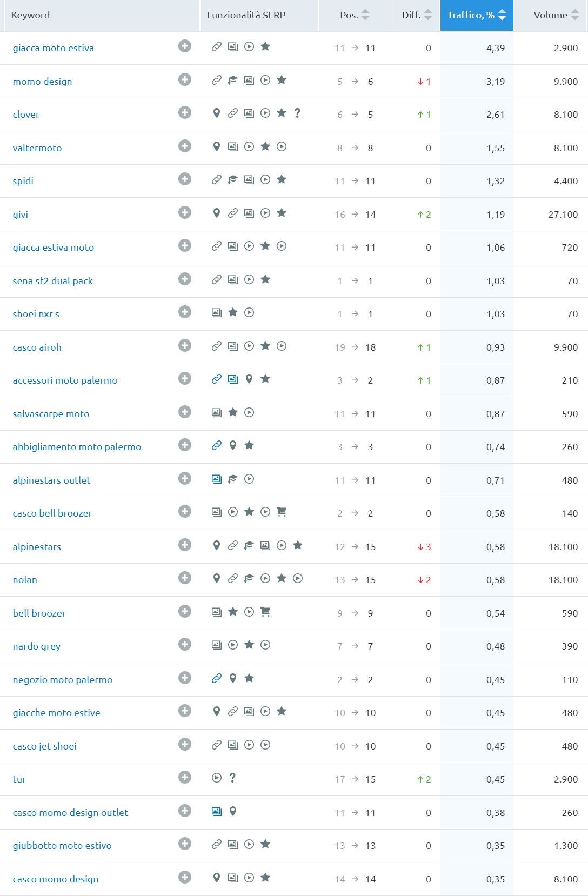Open keyword link negozio moto palermo
This screenshot has width=588, height=896.
tap(63, 680)
